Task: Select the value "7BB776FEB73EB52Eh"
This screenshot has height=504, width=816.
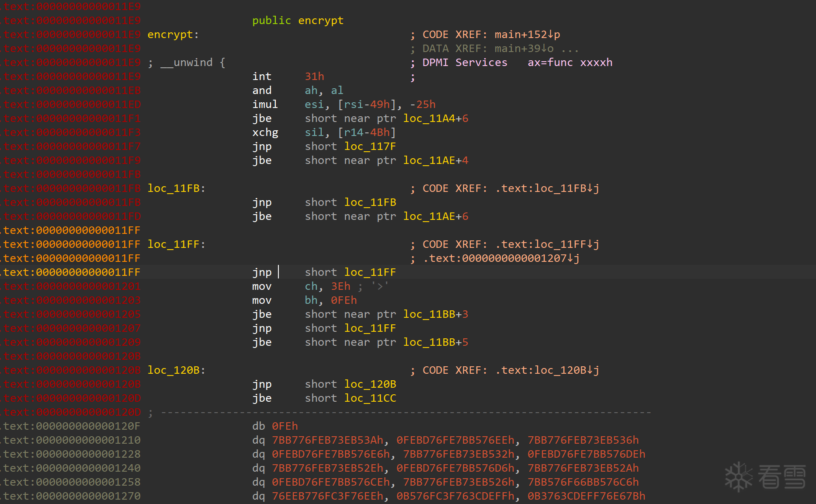Action: tap(327, 468)
